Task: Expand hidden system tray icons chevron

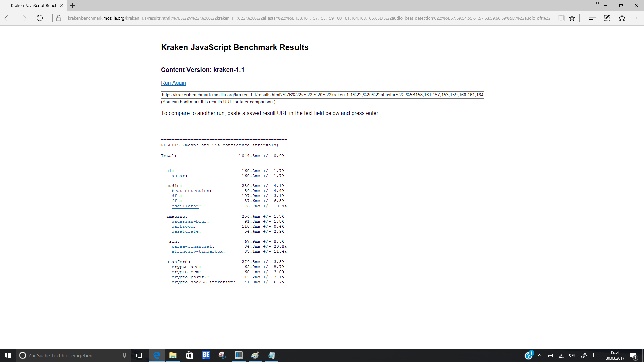Action: pos(540,355)
